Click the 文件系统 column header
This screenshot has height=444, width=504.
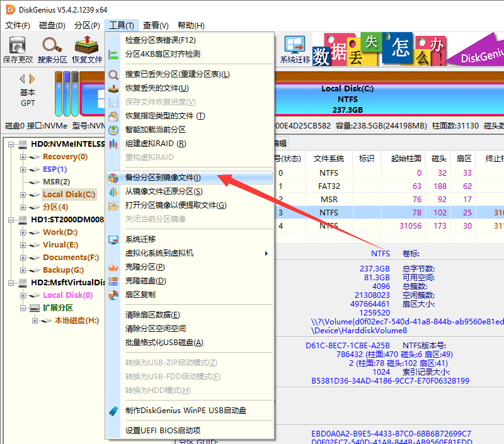(x=328, y=158)
